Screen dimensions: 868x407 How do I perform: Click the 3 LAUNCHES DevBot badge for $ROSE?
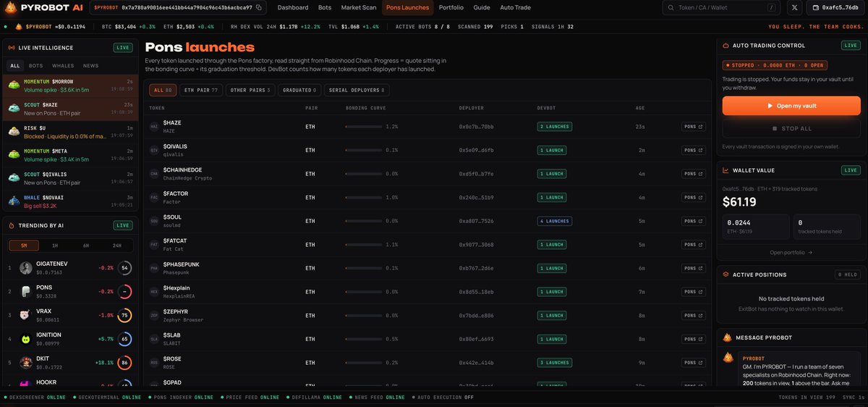(553, 363)
